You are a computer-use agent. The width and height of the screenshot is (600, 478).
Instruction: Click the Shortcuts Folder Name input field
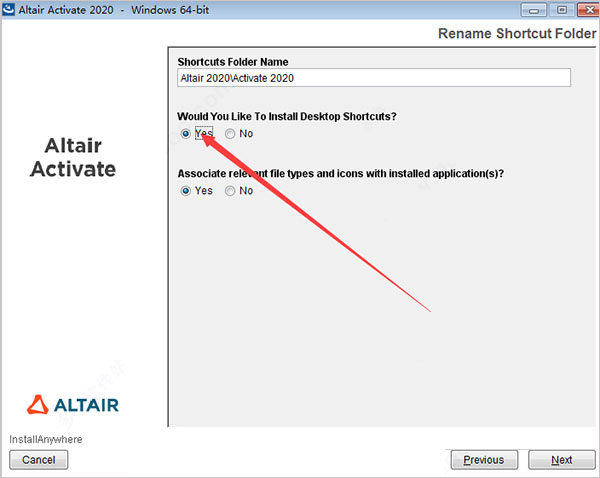[x=374, y=78]
